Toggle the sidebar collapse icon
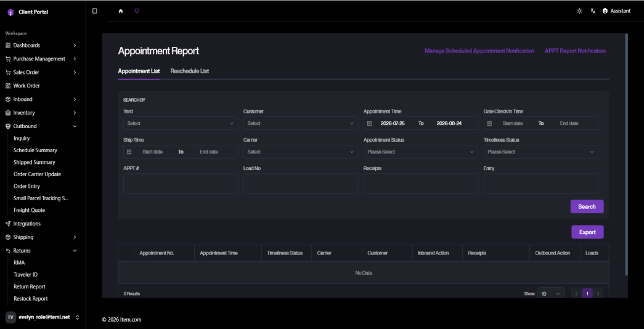The image size is (644, 329). point(94,11)
